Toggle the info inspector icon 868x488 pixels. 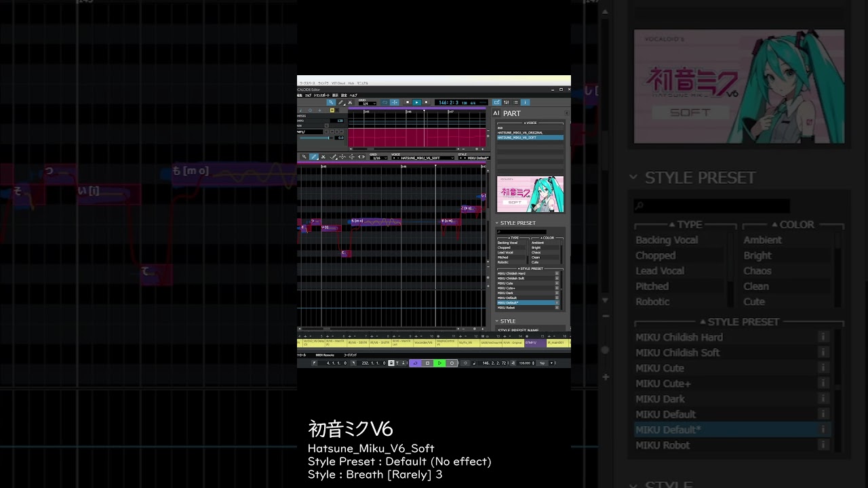(525, 102)
